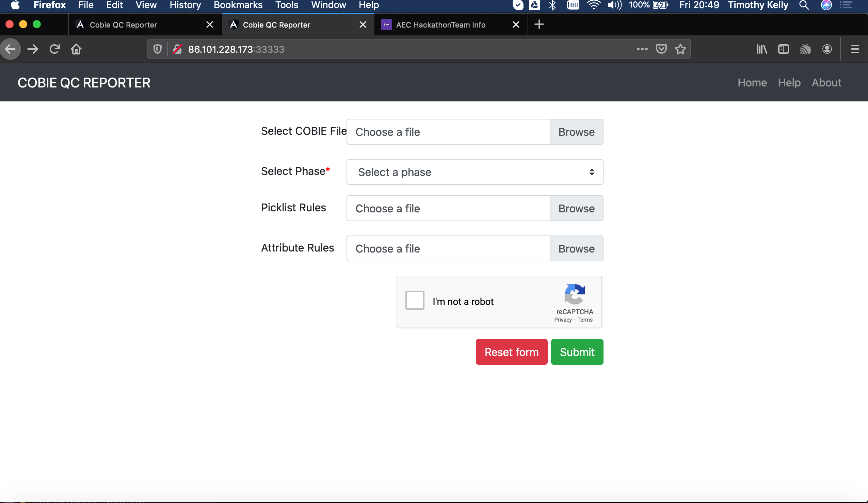Click the Attribute Rules file field
The width and height of the screenshot is (868, 503).
coord(448,248)
